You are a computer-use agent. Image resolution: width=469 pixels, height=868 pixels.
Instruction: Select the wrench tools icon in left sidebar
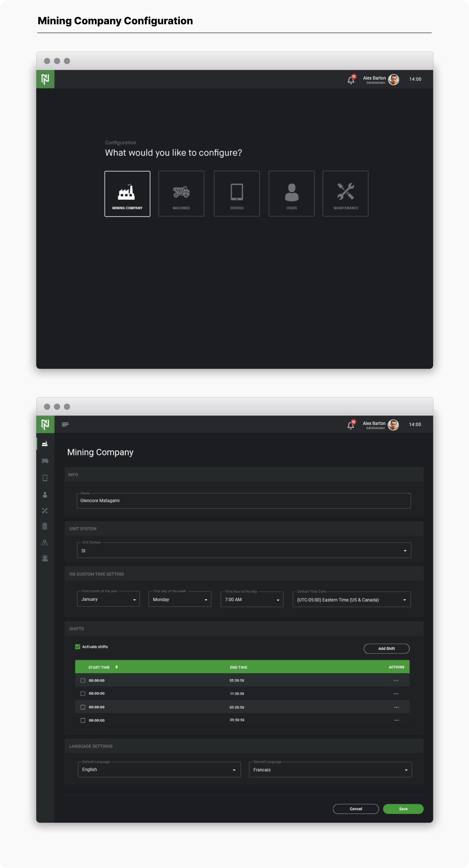(x=45, y=511)
